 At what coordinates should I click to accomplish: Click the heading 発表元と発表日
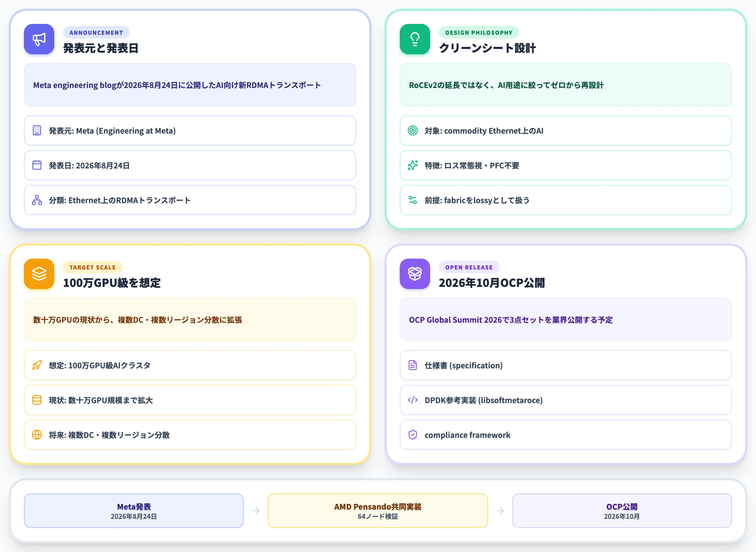point(101,48)
